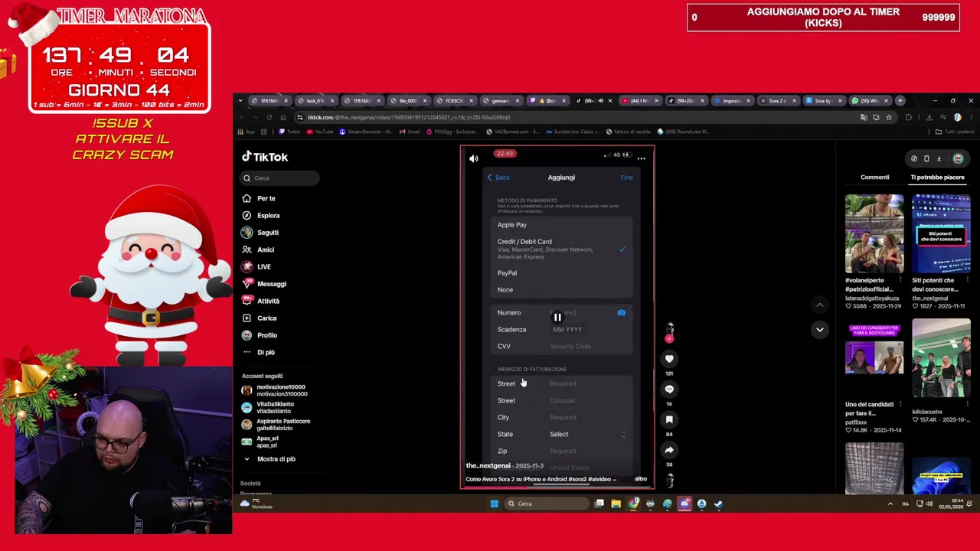Image resolution: width=980 pixels, height=551 pixels.
Task: Open the browser downloads icon
Action: click(x=929, y=117)
